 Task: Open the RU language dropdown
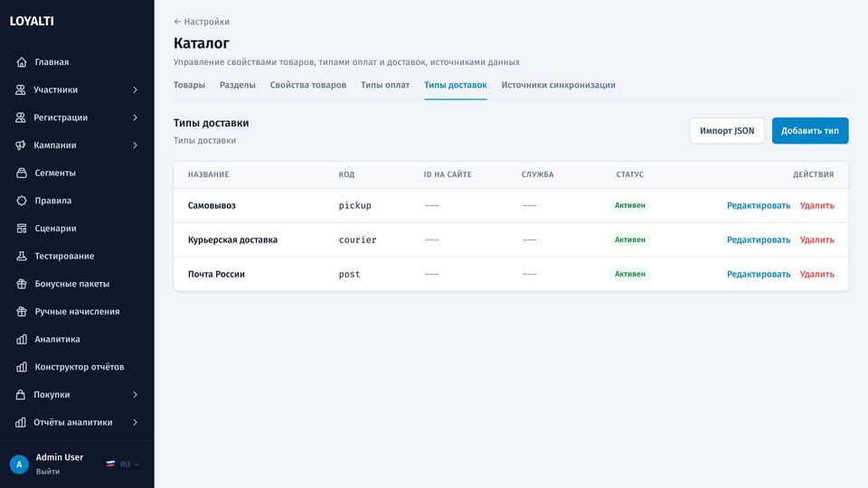pyautogui.click(x=123, y=465)
